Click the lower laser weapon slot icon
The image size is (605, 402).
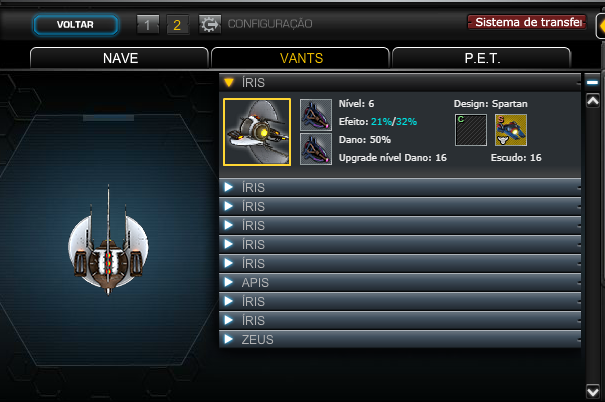click(316, 149)
